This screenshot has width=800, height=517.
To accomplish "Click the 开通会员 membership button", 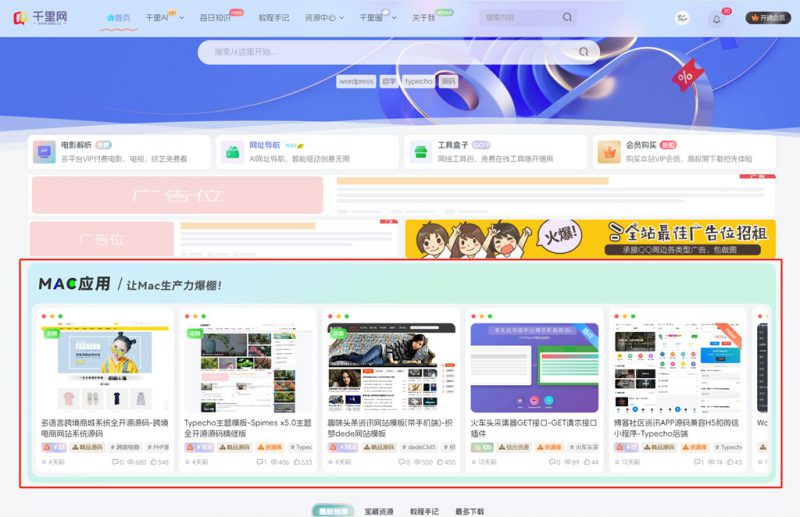I will point(768,18).
